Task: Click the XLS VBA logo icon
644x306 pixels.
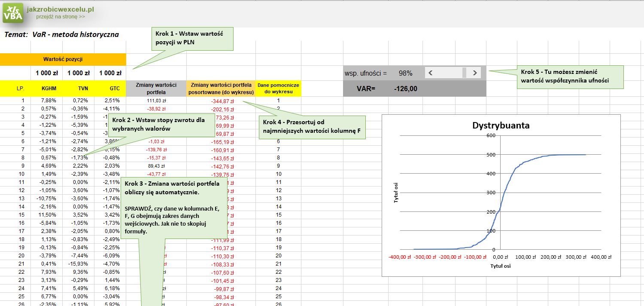Action: pyautogui.click(x=13, y=12)
